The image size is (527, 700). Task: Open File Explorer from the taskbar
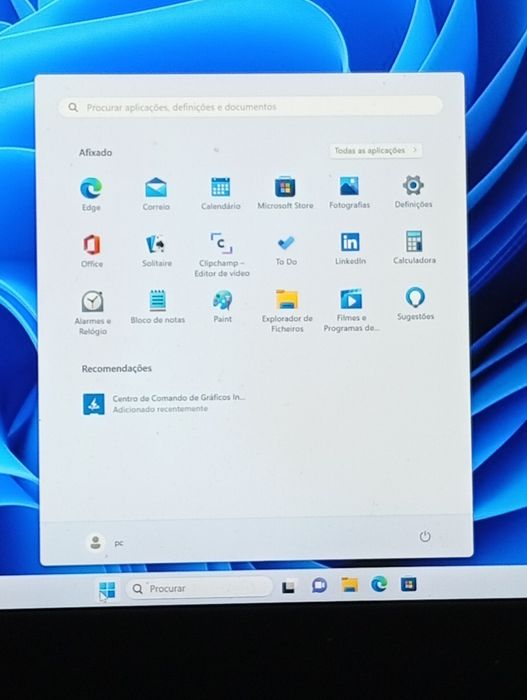pyautogui.click(x=350, y=584)
